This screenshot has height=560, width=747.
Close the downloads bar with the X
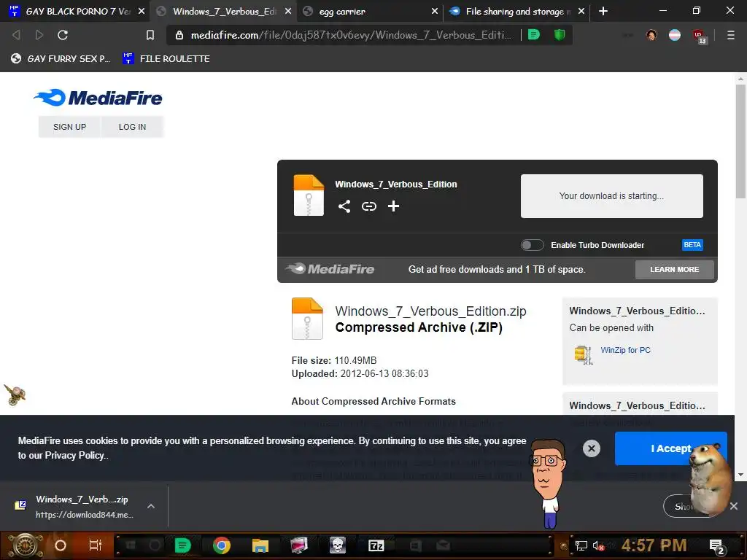734,506
